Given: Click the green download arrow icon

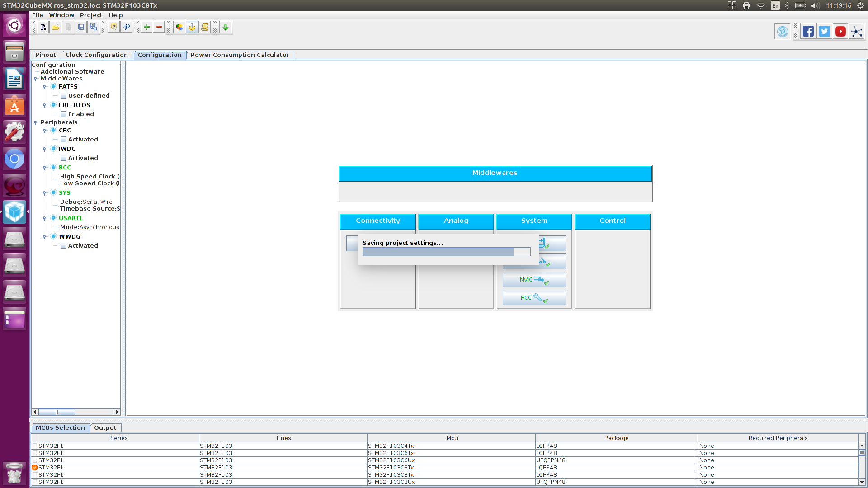Looking at the screenshot, I should click(226, 28).
